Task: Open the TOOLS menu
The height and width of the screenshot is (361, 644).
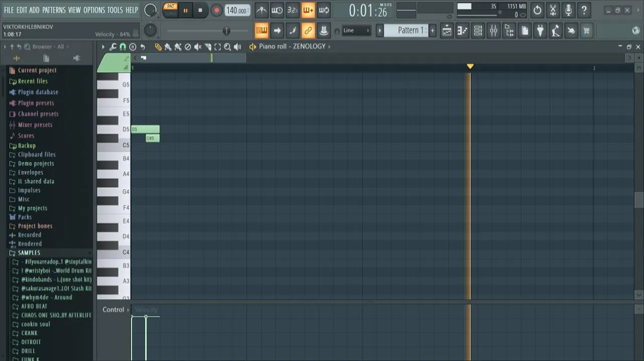Action: [x=115, y=10]
